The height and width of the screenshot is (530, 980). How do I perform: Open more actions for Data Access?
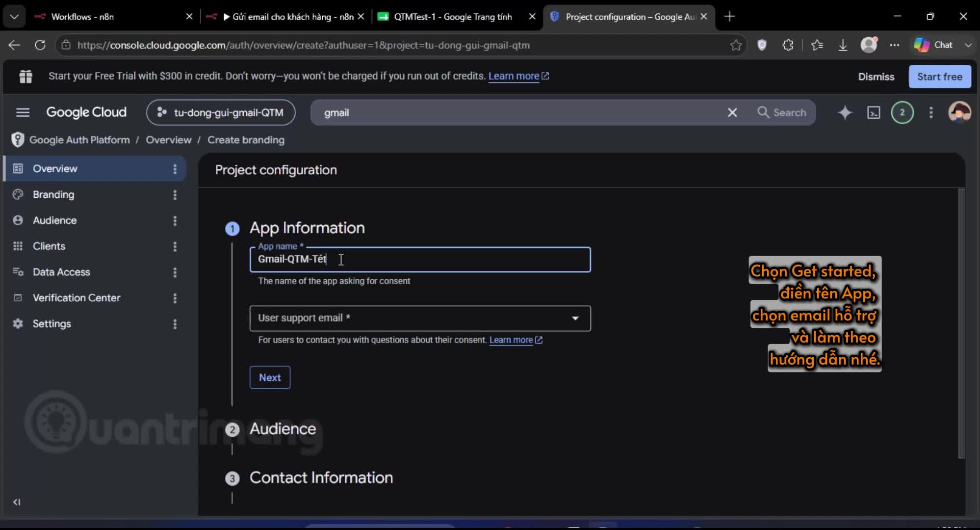[x=175, y=272]
